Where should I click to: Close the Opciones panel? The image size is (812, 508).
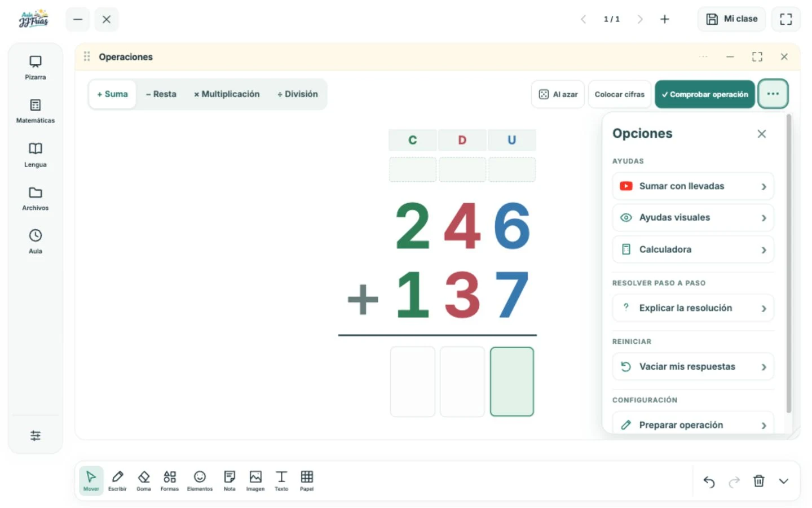(761, 134)
